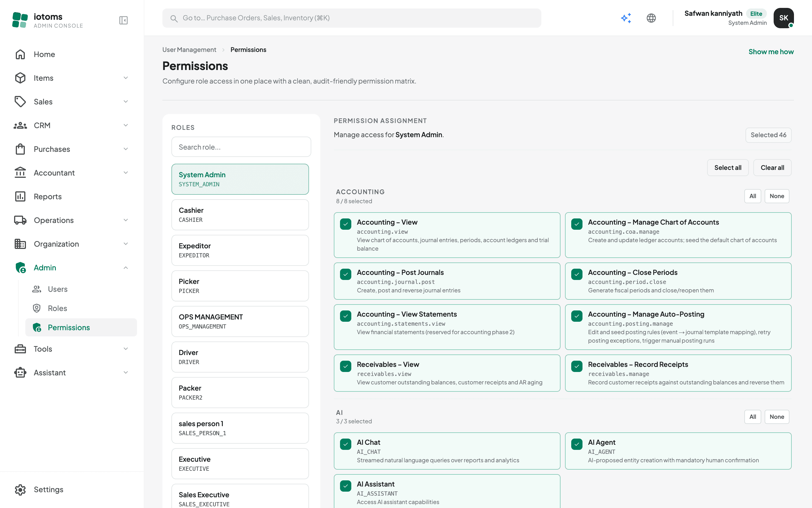Click the Admin shield icon
The height and width of the screenshot is (508, 812).
[21, 268]
